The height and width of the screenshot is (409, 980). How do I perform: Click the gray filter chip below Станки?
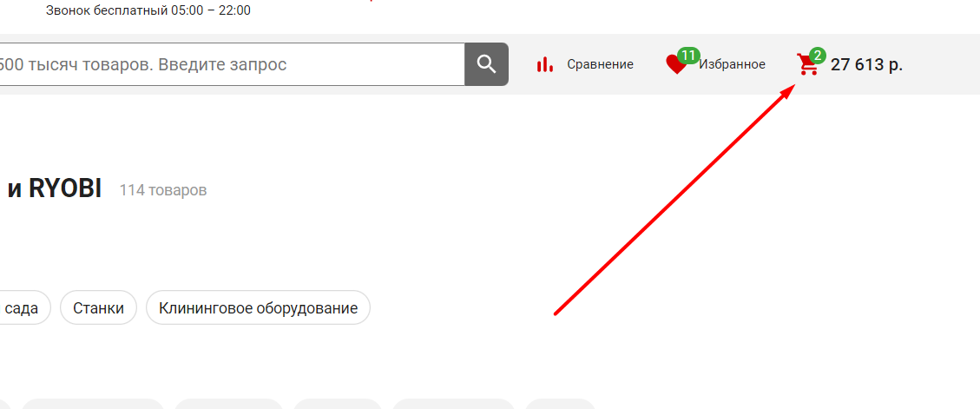pos(93,404)
